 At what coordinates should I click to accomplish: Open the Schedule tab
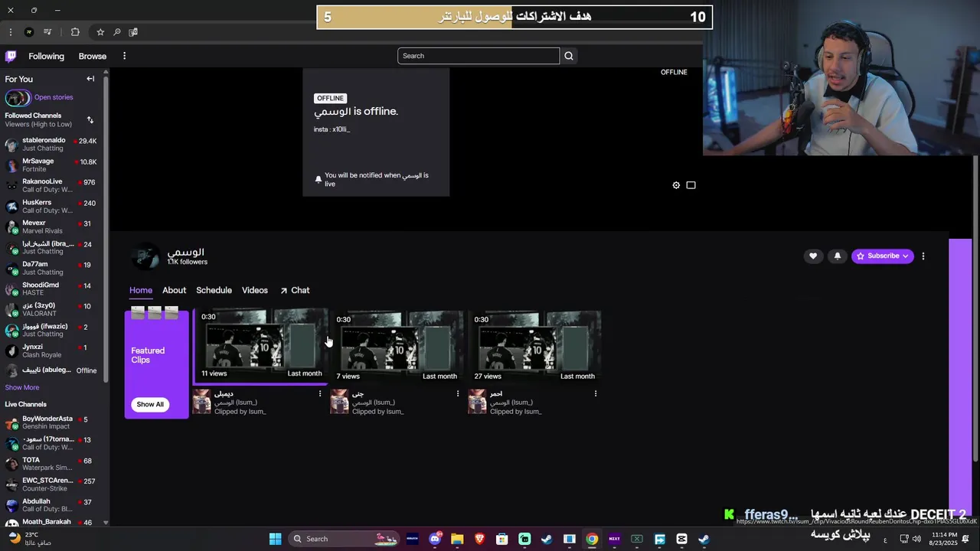click(214, 290)
